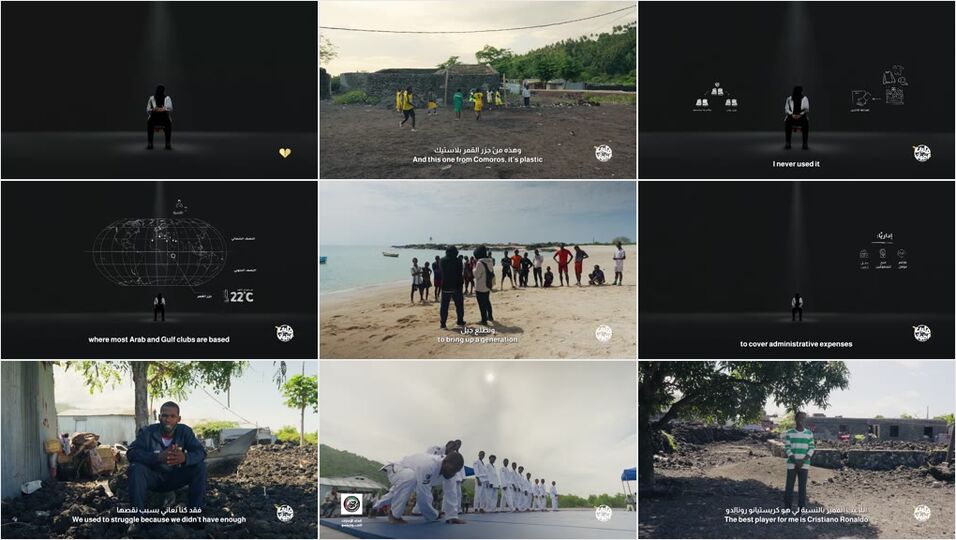Click the round watermark in the beach frame
This screenshot has width=956, height=540.
[x=603, y=333]
